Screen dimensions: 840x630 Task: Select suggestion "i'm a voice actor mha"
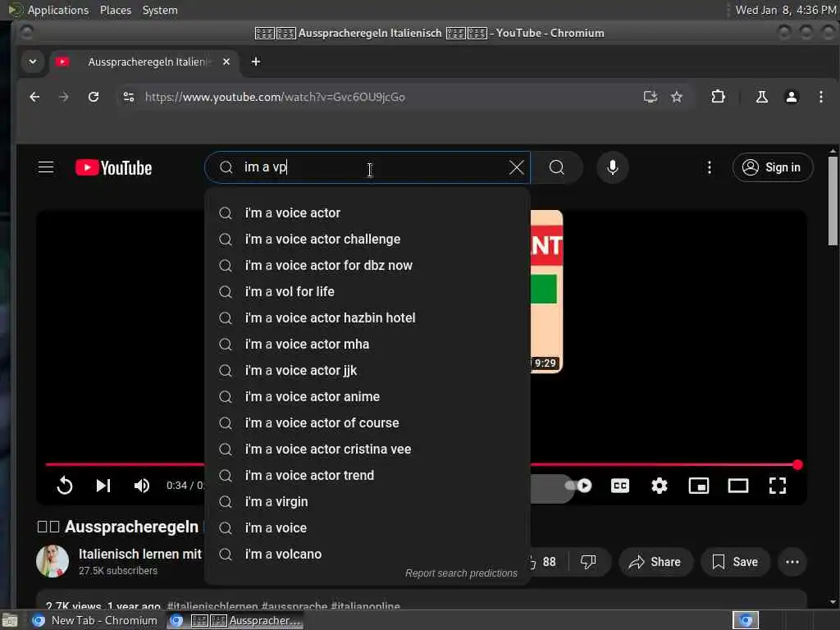(367, 344)
